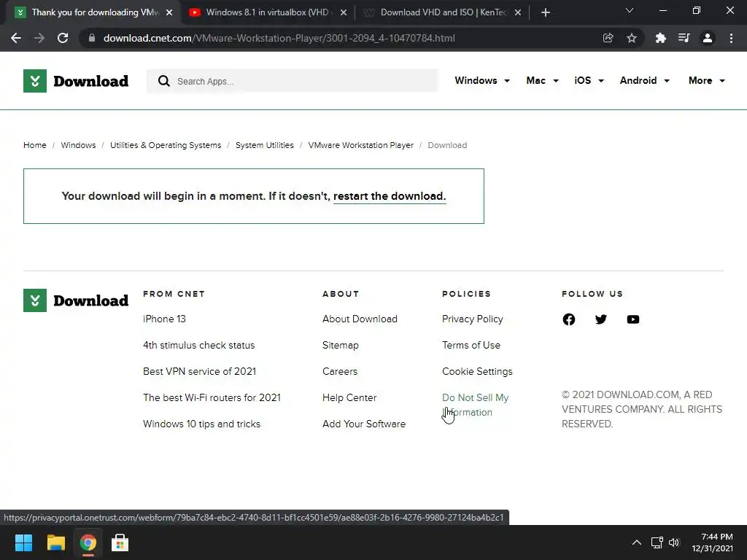The height and width of the screenshot is (560, 747).
Task: Open the Windows Start menu
Action: click(x=23, y=542)
